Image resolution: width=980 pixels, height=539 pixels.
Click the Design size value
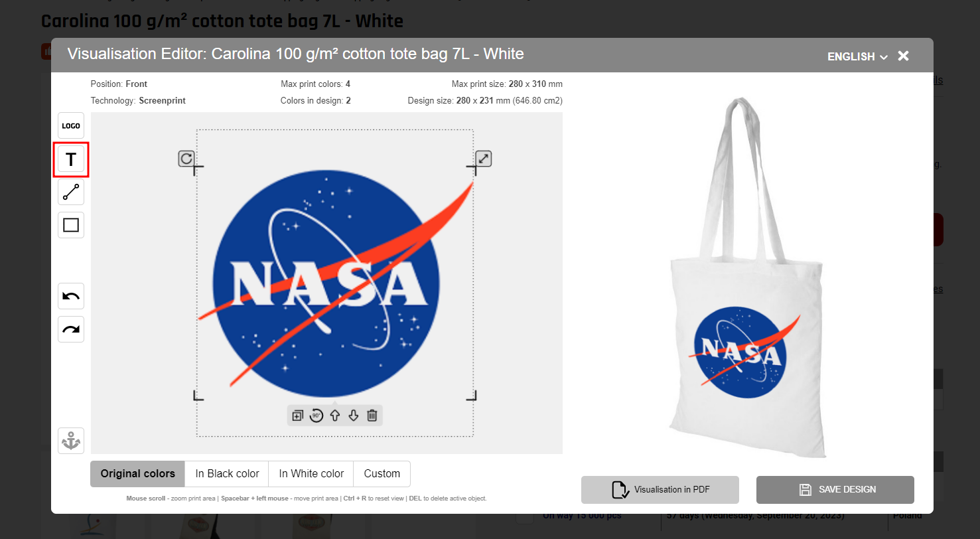(510, 101)
